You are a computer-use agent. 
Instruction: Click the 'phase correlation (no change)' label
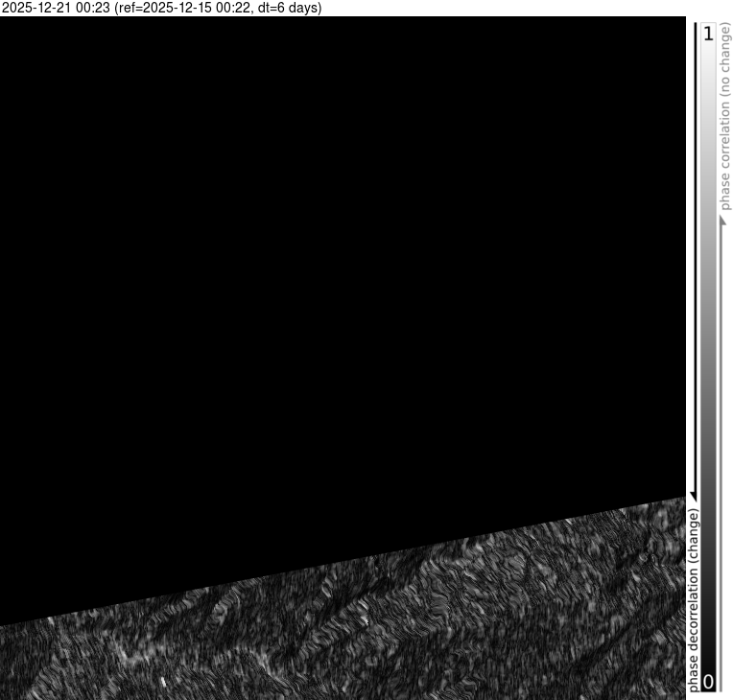(725, 115)
